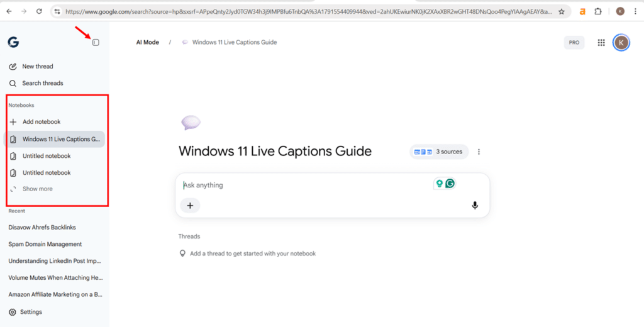The height and width of the screenshot is (327, 644).
Task: Click the PRO badge button
Action: (574, 42)
